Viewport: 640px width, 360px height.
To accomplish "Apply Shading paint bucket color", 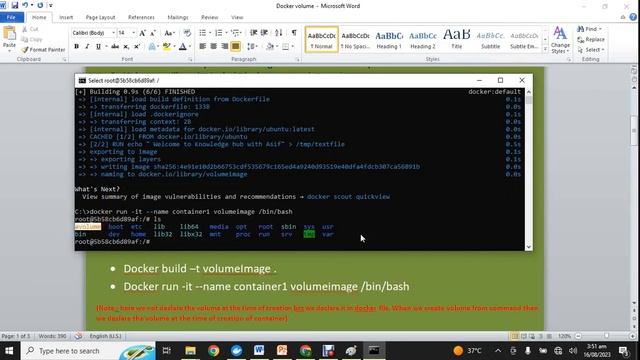I will click(271, 47).
